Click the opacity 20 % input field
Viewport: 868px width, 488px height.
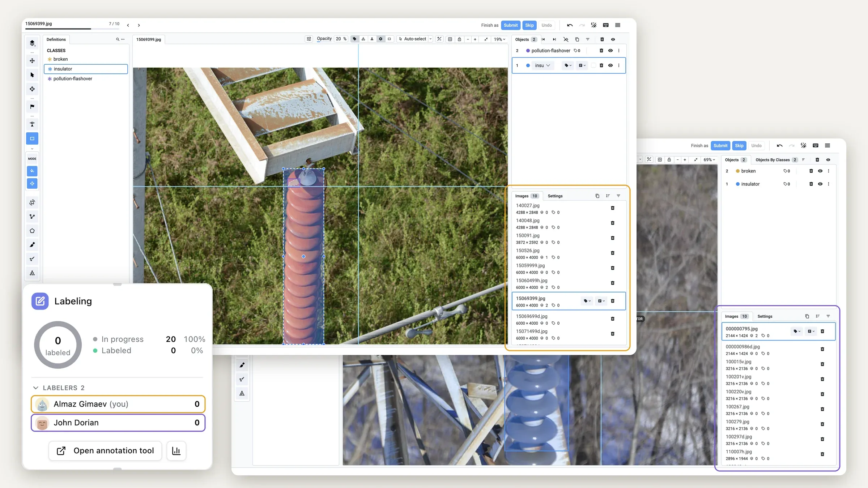click(341, 39)
